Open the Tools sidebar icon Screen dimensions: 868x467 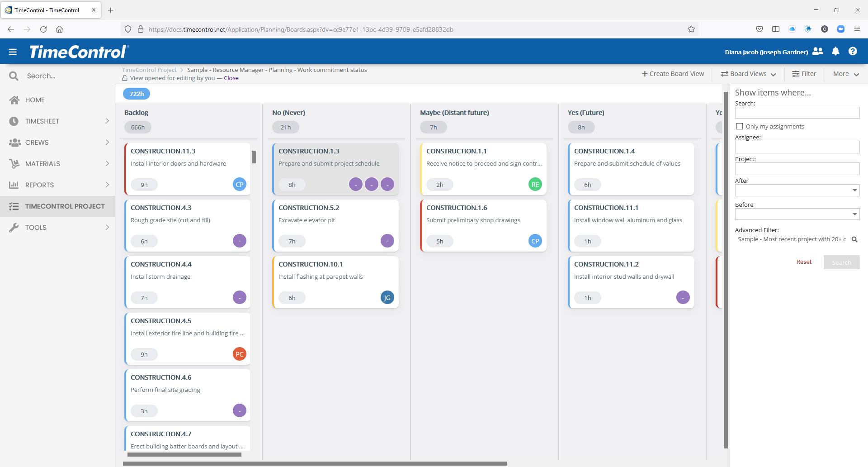point(14,227)
